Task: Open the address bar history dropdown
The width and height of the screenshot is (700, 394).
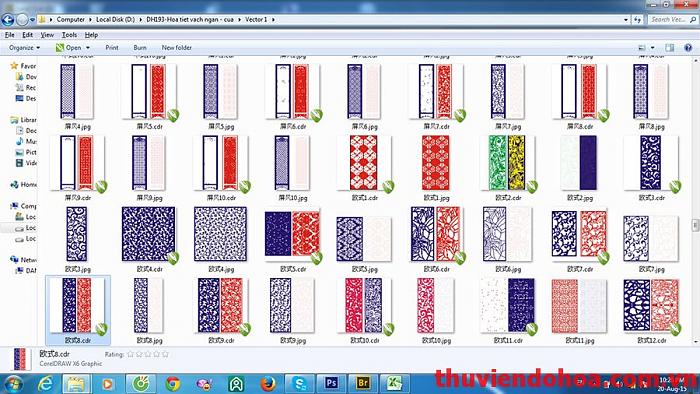Action: point(625,20)
